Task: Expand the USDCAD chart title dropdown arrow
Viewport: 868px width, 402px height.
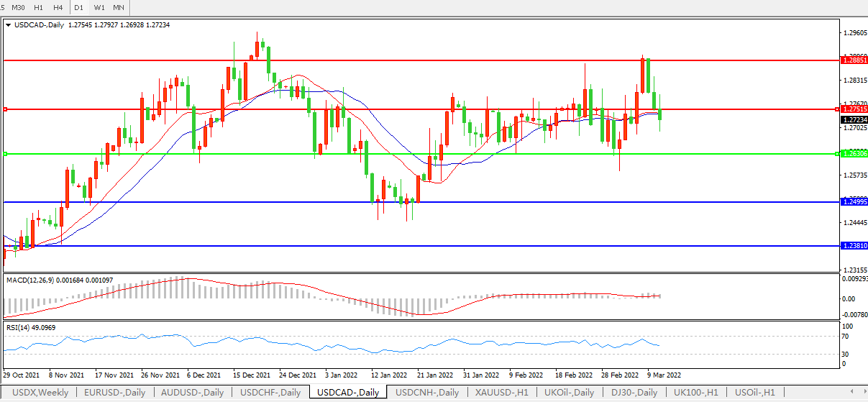Action: (9, 25)
